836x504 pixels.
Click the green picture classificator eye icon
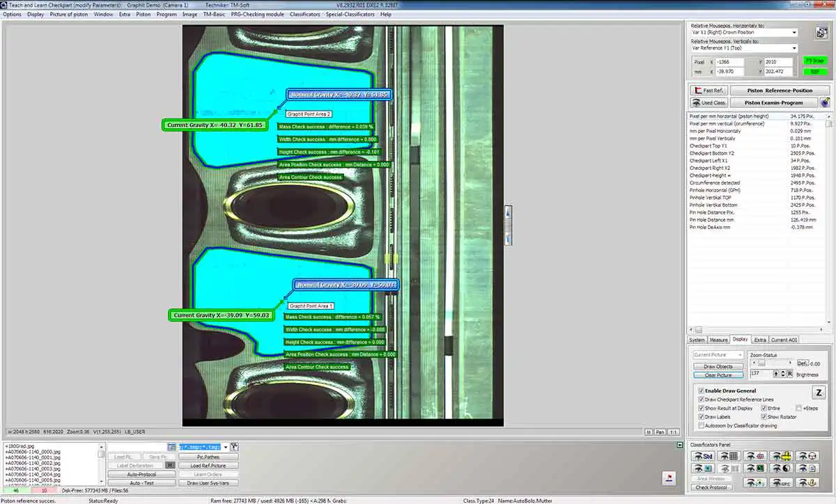[x=755, y=468]
